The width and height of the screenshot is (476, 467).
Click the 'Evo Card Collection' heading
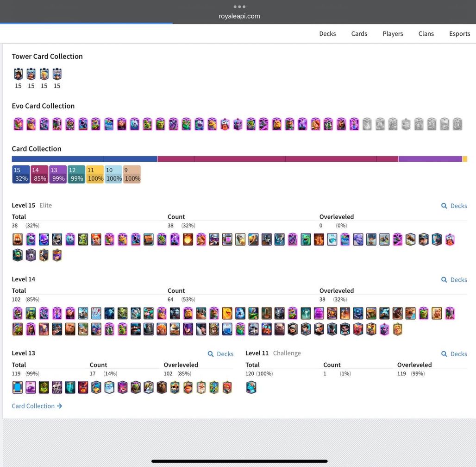click(43, 106)
